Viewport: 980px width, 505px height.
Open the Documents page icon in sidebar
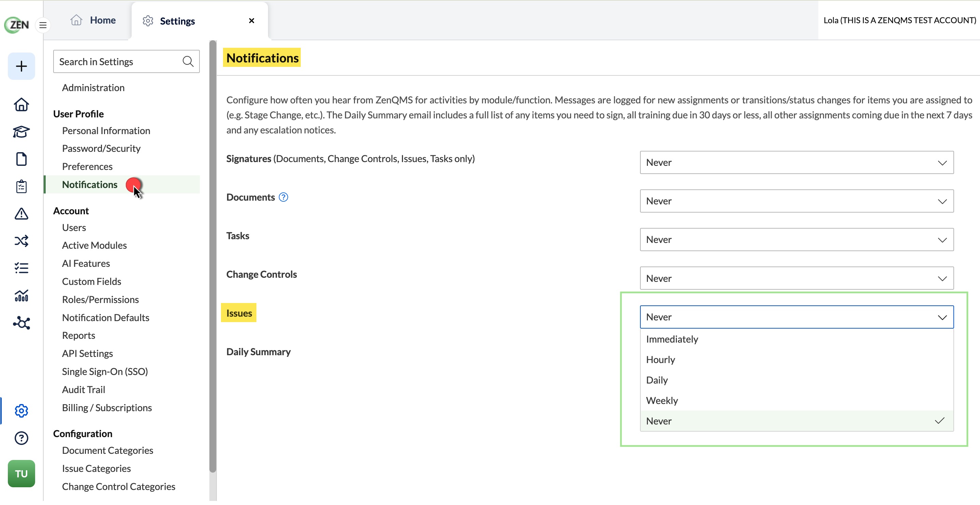pyautogui.click(x=21, y=159)
